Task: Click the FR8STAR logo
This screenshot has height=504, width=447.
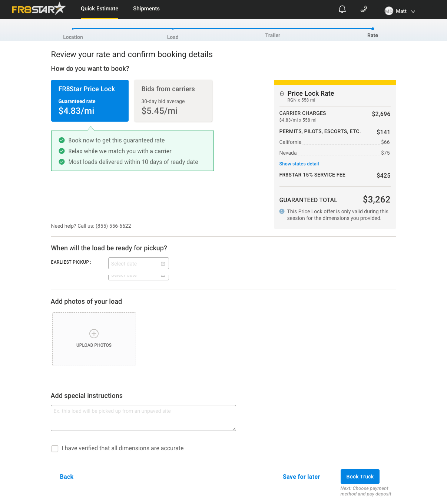Action: pyautogui.click(x=38, y=9)
